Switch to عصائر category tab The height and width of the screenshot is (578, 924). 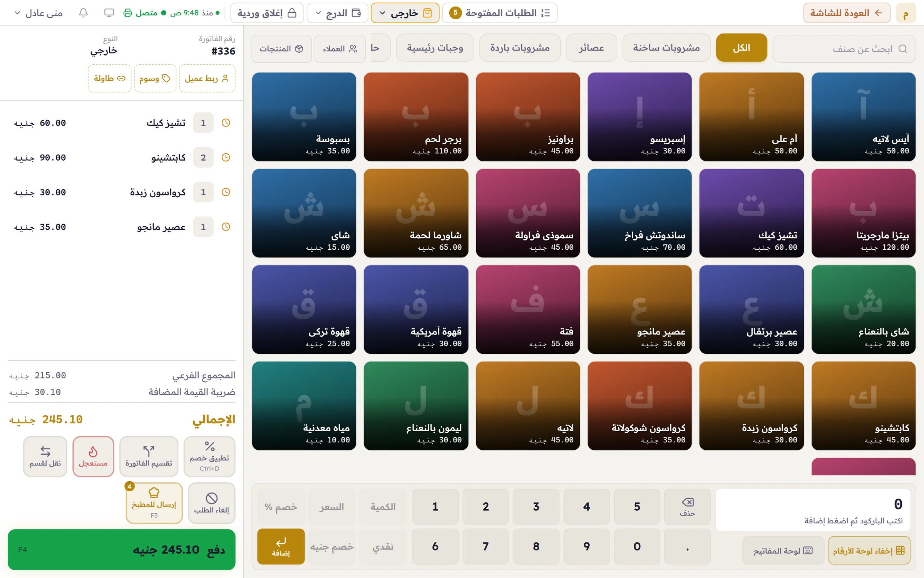tap(591, 48)
